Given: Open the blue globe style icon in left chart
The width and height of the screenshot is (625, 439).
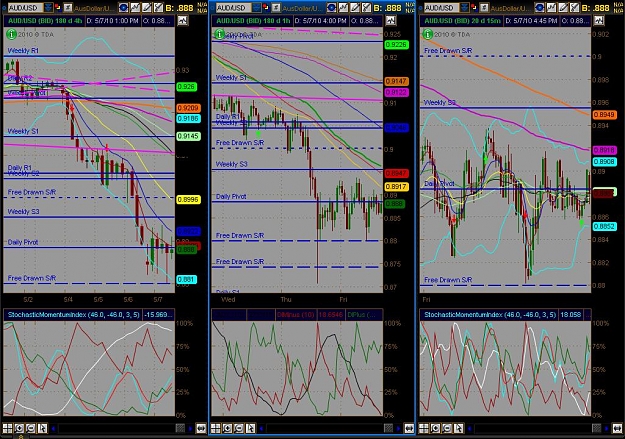Looking at the screenshot, I should (123, 8).
